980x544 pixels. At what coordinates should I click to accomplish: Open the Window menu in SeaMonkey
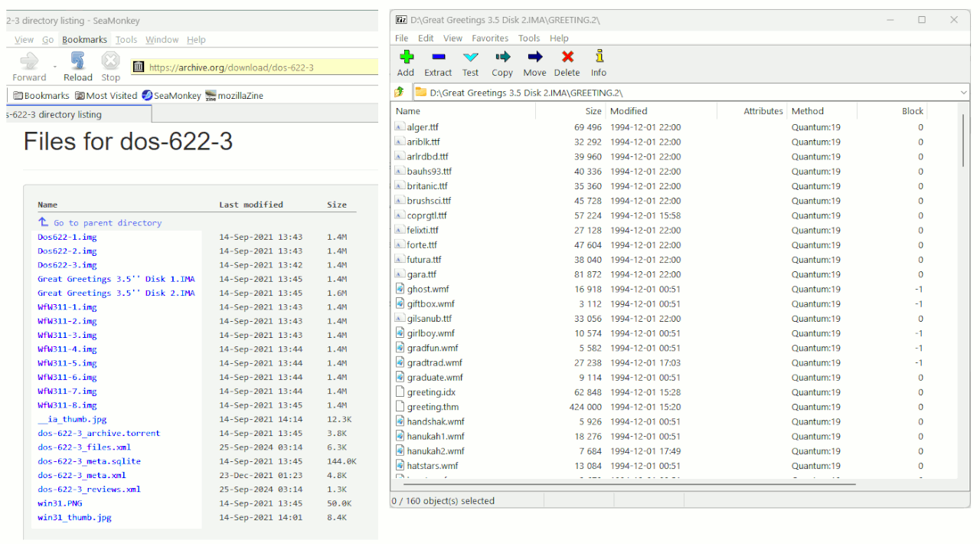pos(162,40)
